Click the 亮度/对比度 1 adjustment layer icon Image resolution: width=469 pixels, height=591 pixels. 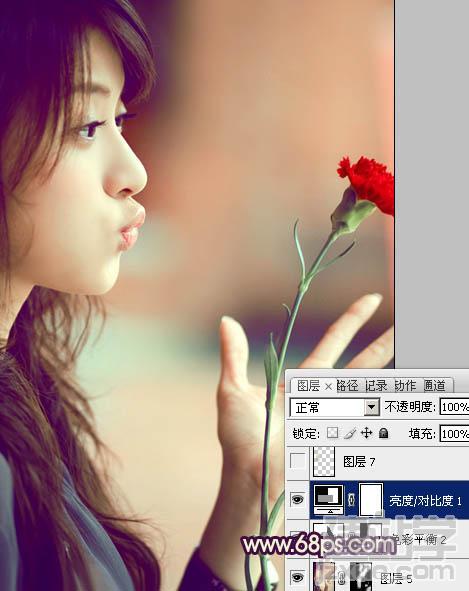329,500
